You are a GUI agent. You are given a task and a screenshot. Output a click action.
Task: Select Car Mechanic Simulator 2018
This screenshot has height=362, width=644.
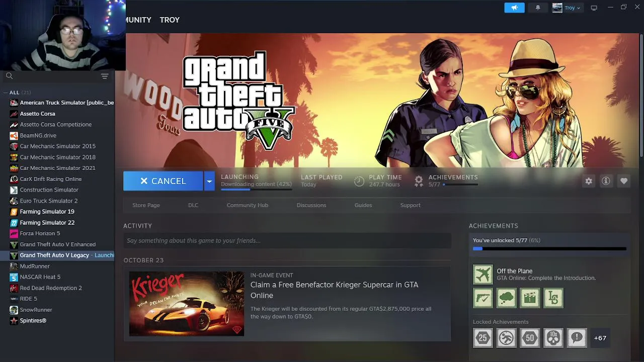coord(57,157)
